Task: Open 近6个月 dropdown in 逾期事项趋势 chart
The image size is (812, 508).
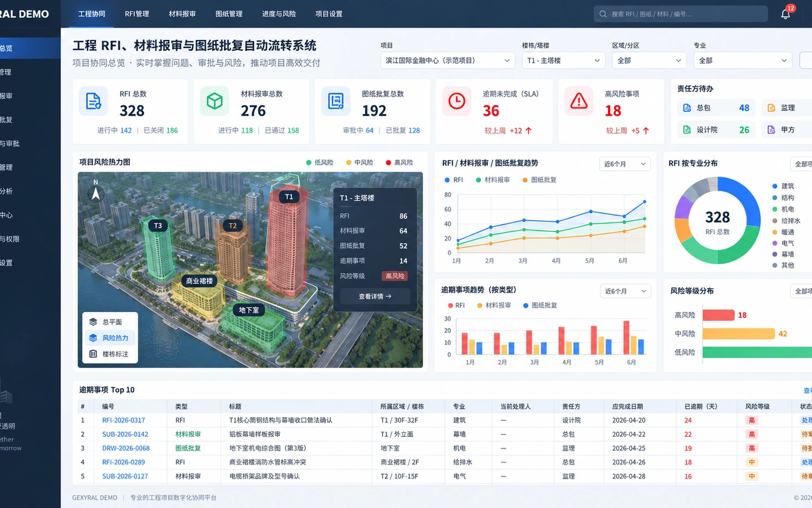Action: pos(625,291)
